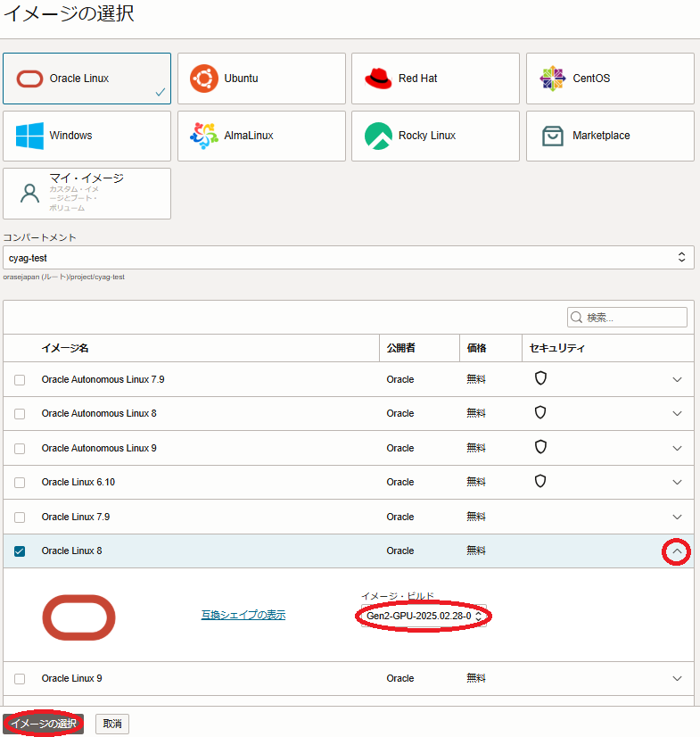This screenshot has width=700, height=737.
Task: Open the イメージ・ビルド version dropdown
Action: 424,616
